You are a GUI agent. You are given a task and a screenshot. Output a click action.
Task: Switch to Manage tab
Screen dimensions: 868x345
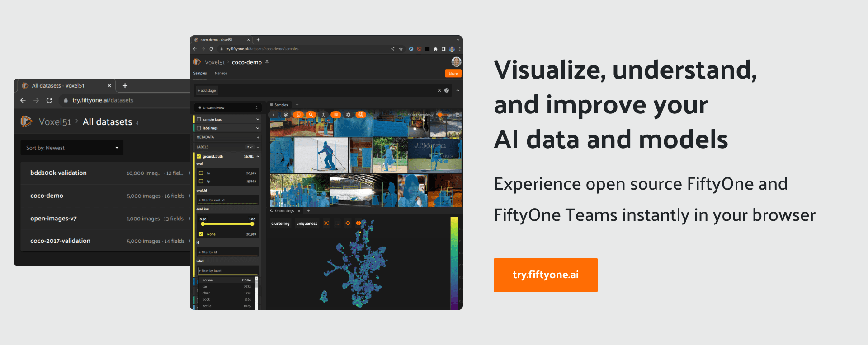coord(221,73)
